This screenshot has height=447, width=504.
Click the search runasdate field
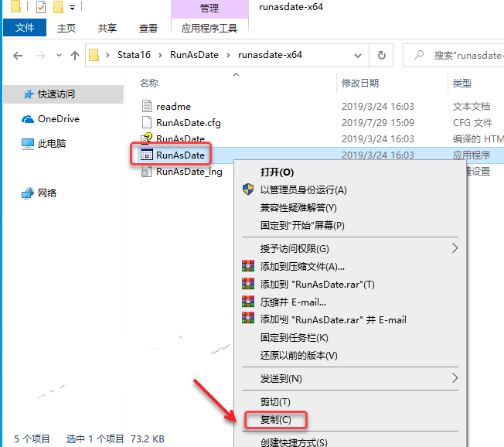[454, 56]
